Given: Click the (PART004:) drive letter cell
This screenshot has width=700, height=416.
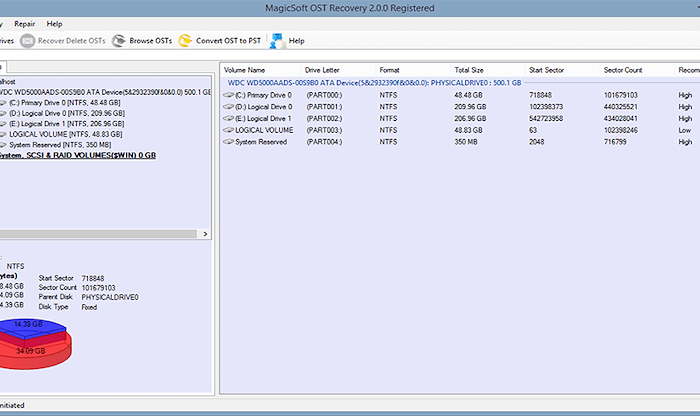Looking at the screenshot, I should click(324, 141).
